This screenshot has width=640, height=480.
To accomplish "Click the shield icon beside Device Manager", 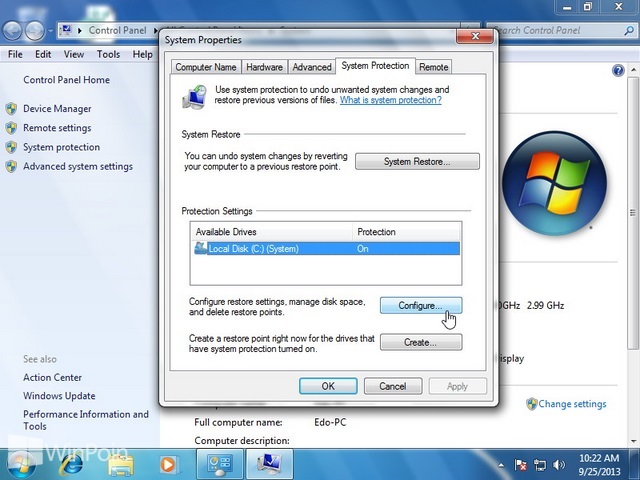I will 11,109.
